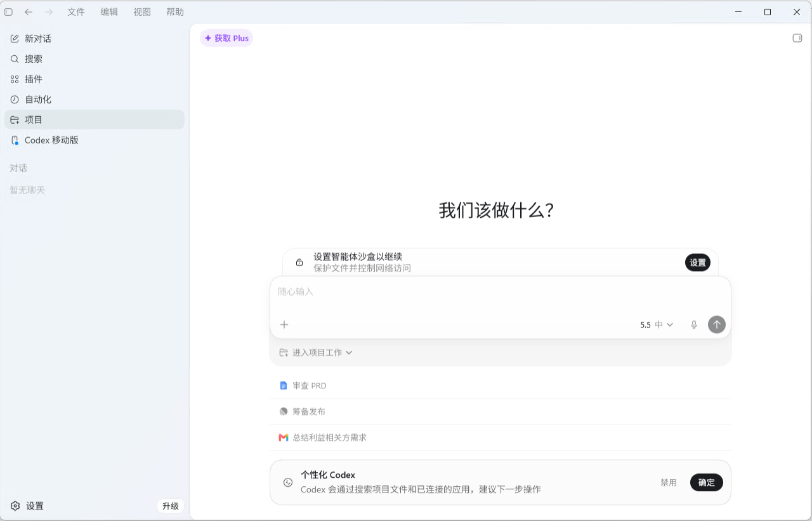
Task: Open the 5.5 中 model dropdown
Action: coord(657,324)
